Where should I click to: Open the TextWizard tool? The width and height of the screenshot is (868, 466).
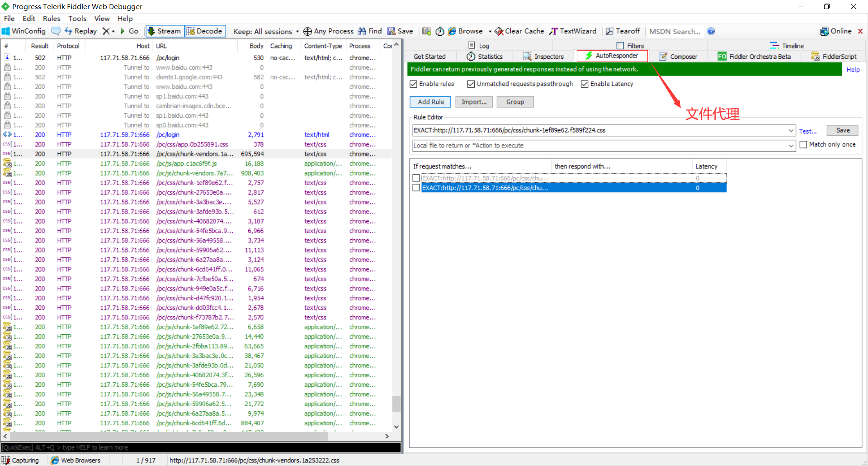pos(573,31)
